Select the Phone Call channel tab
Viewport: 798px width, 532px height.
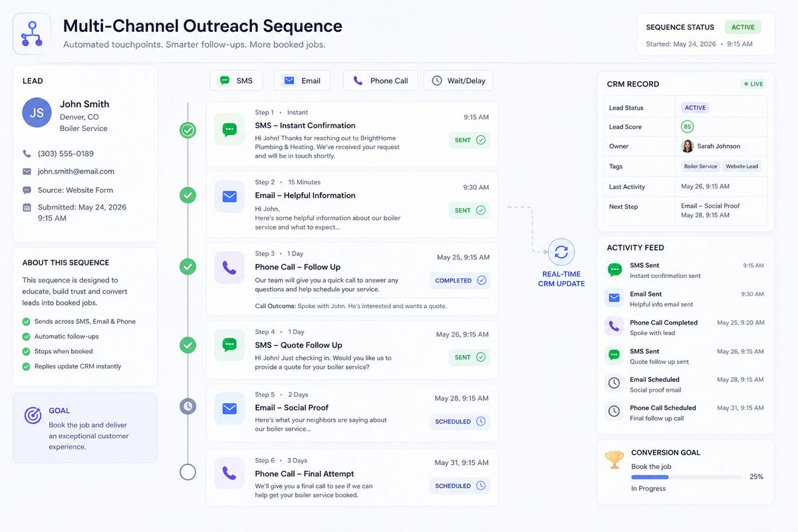(380, 80)
